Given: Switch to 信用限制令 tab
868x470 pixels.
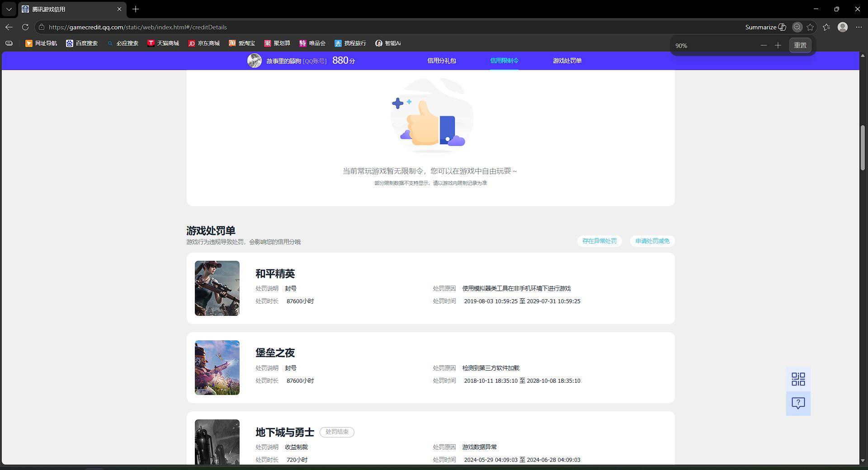Looking at the screenshot, I should (504, 61).
